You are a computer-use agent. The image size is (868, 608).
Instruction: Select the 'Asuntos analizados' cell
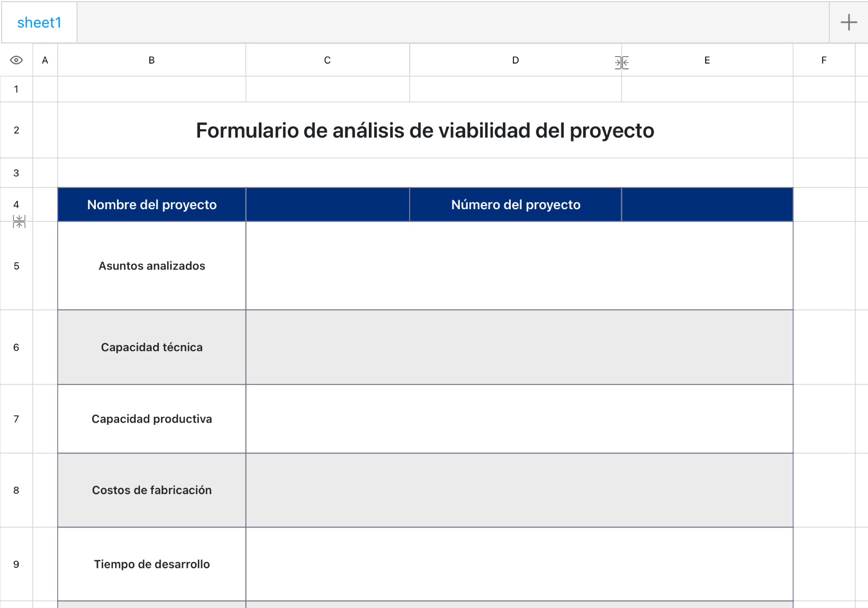coord(152,266)
